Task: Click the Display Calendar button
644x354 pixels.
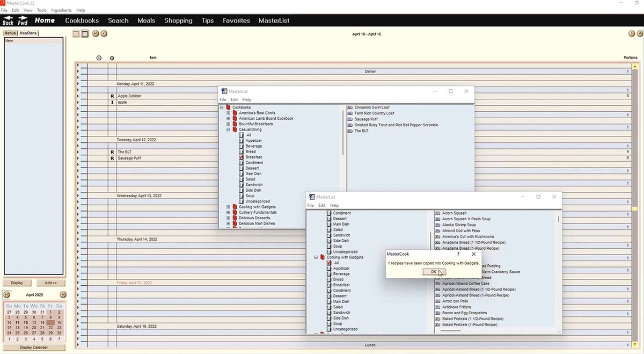Action: pos(34,348)
